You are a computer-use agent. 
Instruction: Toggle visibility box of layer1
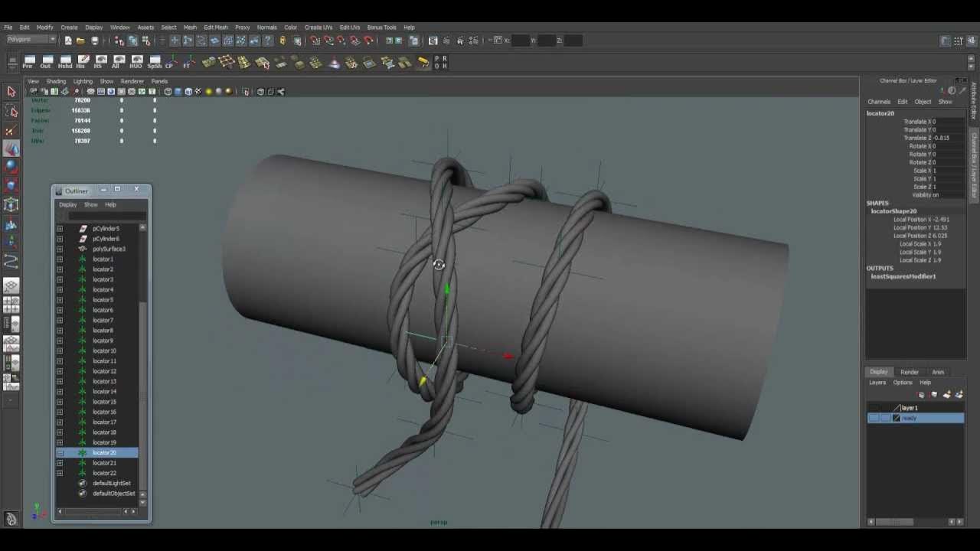(874, 408)
